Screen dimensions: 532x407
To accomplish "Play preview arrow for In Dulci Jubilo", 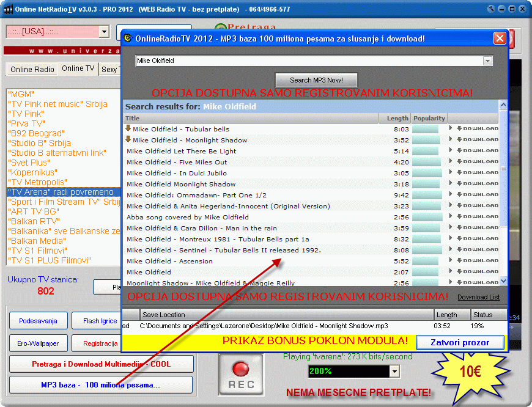I will [451, 173].
